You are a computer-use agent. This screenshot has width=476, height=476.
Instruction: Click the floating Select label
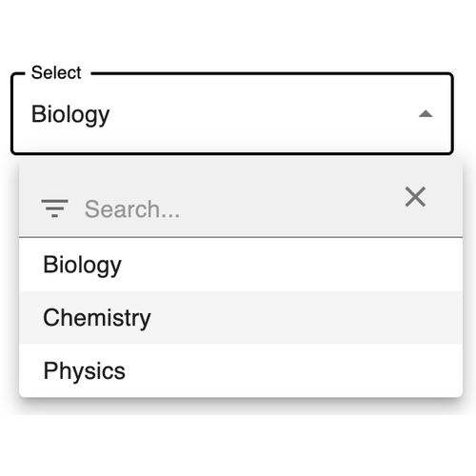point(56,72)
